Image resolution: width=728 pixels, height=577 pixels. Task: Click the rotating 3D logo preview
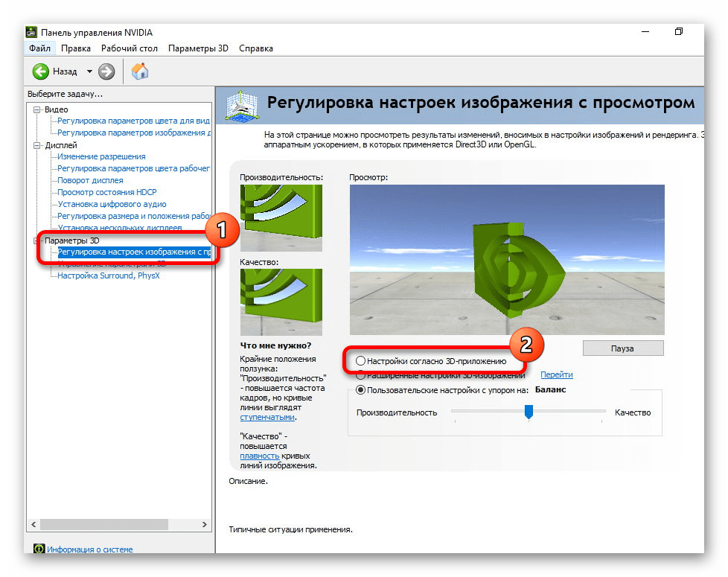click(507, 260)
